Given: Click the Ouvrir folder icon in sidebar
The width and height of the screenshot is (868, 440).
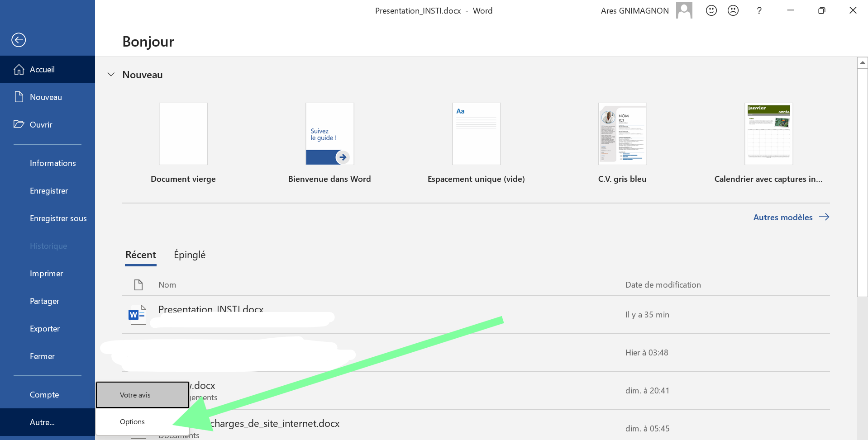Looking at the screenshot, I should pyautogui.click(x=19, y=124).
